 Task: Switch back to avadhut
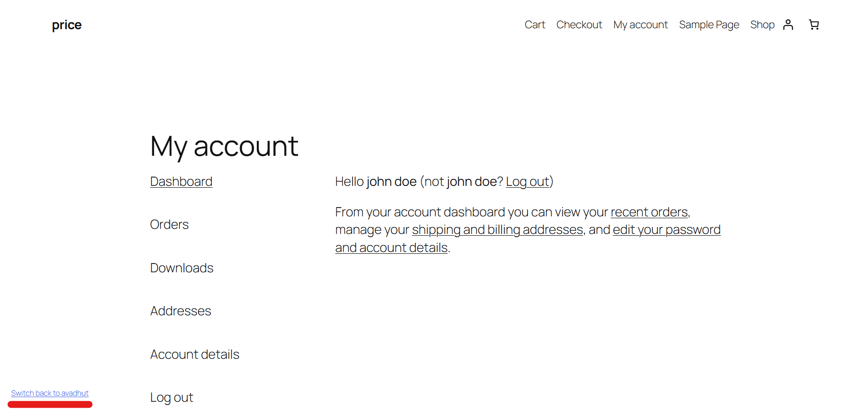(x=50, y=393)
